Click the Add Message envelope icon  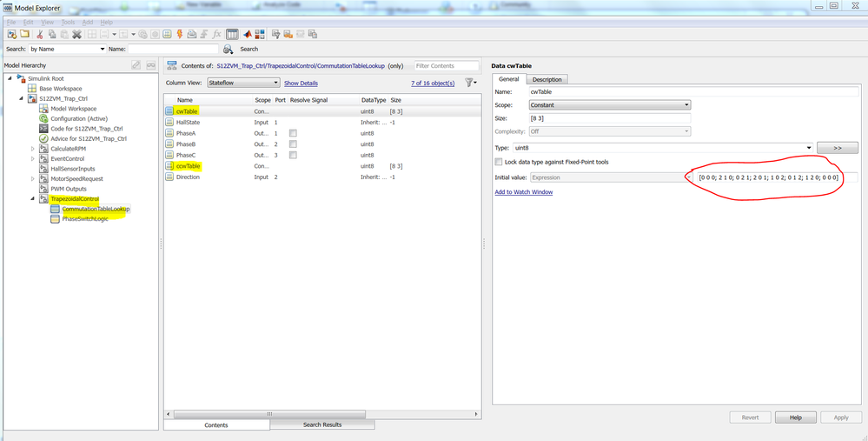pyautogui.click(x=191, y=34)
